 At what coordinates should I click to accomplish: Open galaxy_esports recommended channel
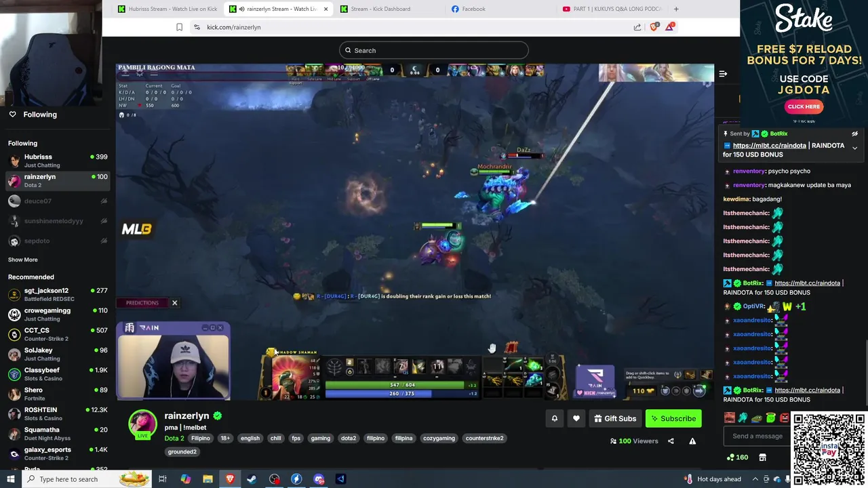[x=58, y=453]
